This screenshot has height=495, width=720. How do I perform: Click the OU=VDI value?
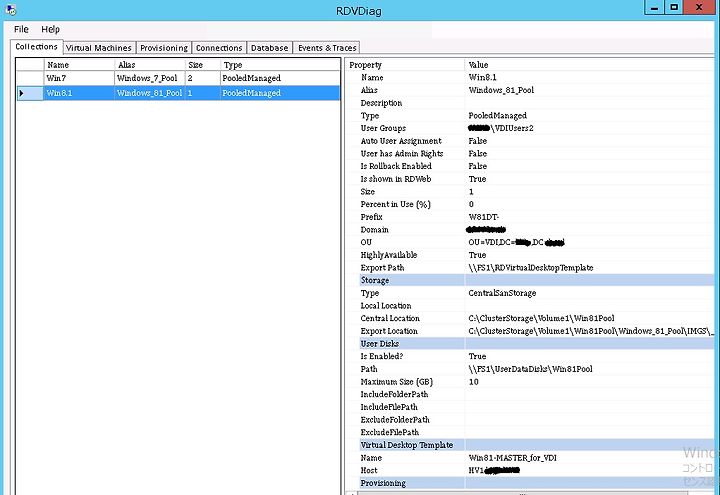point(516,242)
